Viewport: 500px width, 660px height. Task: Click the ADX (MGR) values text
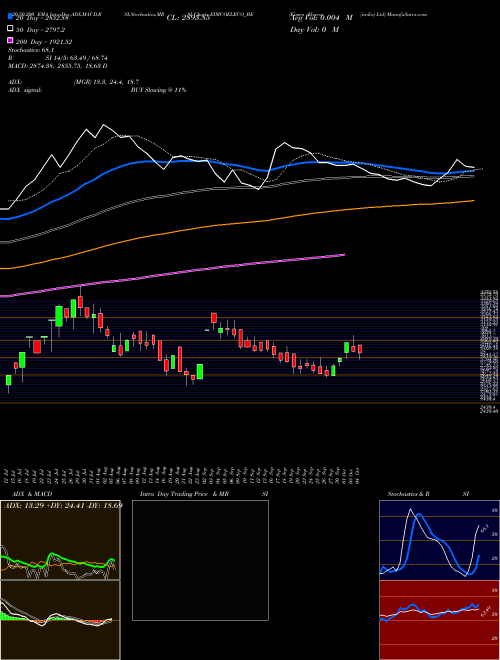coord(106,82)
